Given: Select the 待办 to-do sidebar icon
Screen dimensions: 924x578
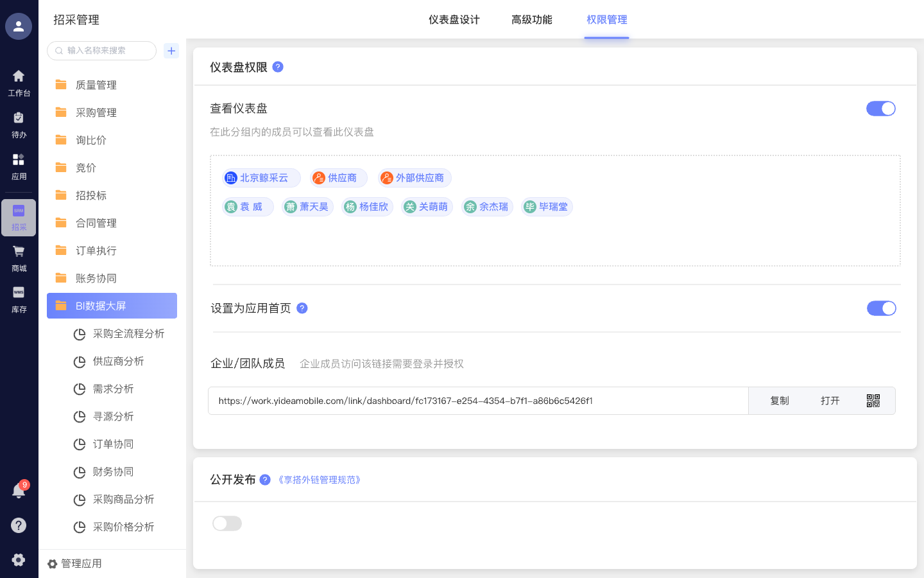Looking at the screenshot, I should (x=19, y=124).
